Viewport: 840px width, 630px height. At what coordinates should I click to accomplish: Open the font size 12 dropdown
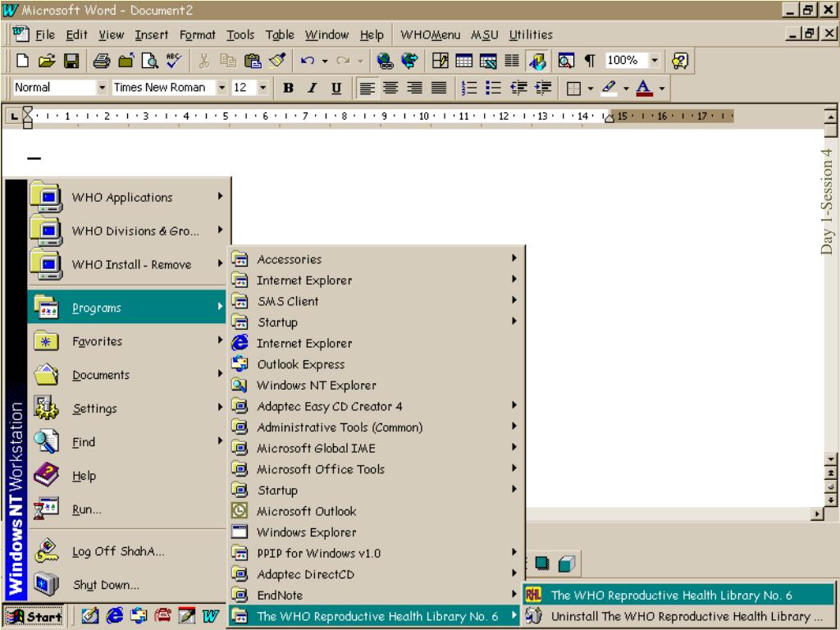tap(263, 87)
